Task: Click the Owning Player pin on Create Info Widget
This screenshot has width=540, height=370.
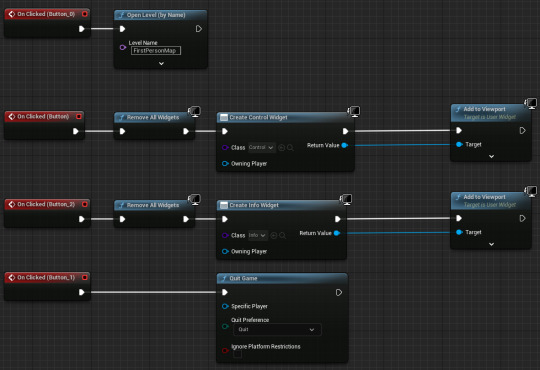Action: (225, 251)
